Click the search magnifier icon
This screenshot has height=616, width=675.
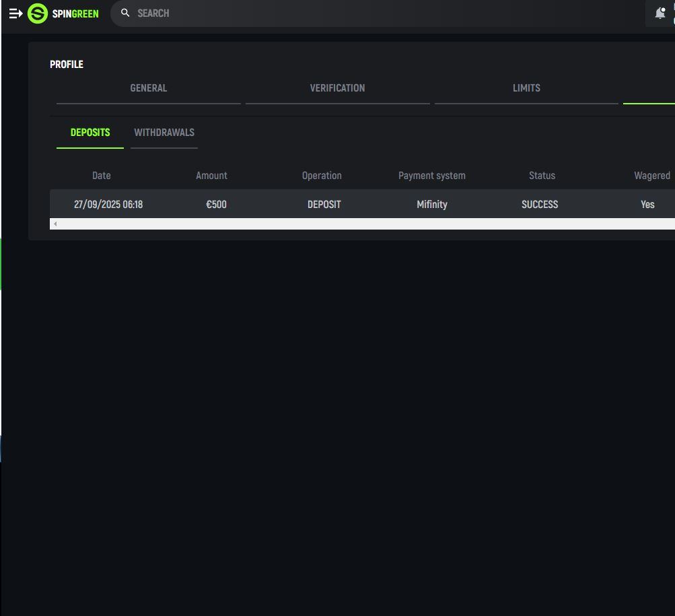pyautogui.click(x=125, y=13)
